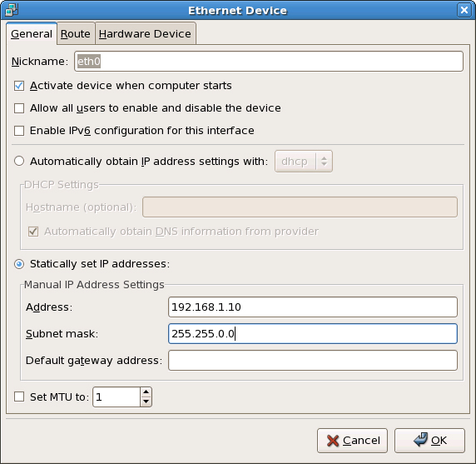Viewport: 476px width, 464px height.
Task: Click the Cancel button
Action: tap(352, 441)
